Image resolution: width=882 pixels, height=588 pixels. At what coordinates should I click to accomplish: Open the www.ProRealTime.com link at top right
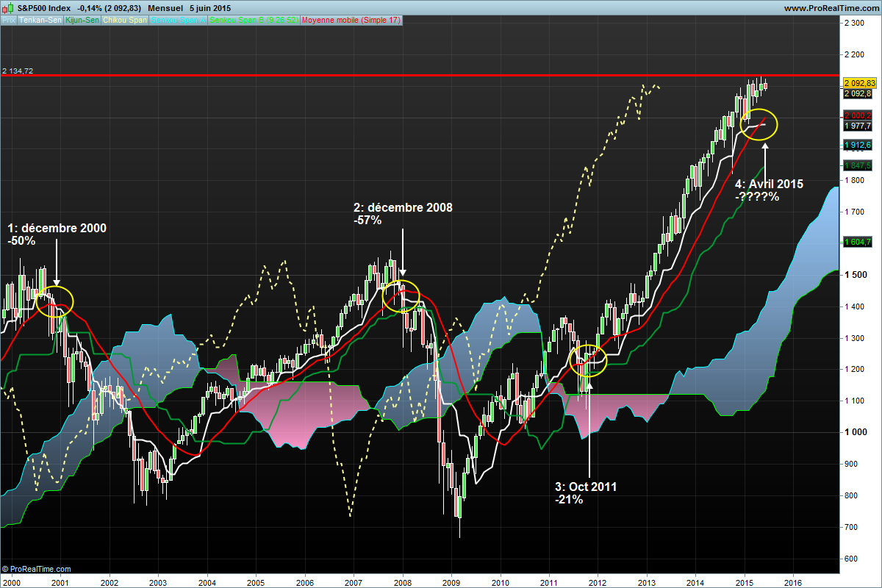pyautogui.click(x=831, y=7)
